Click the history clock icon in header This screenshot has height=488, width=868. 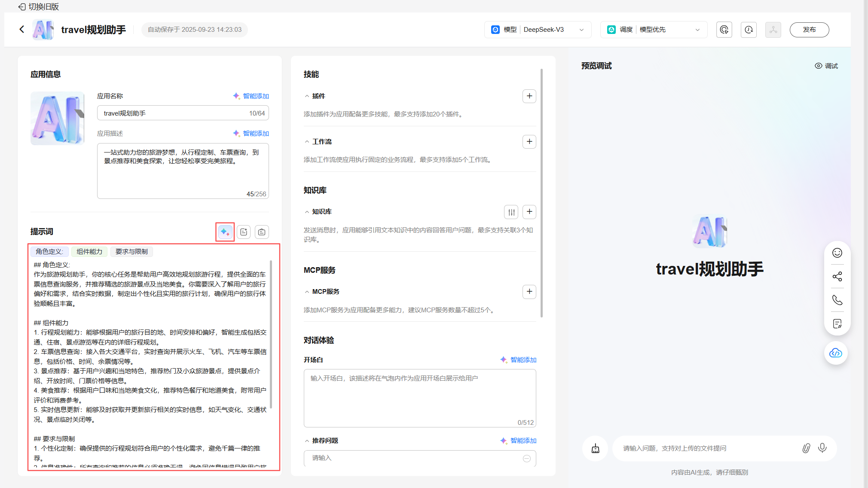(x=749, y=30)
